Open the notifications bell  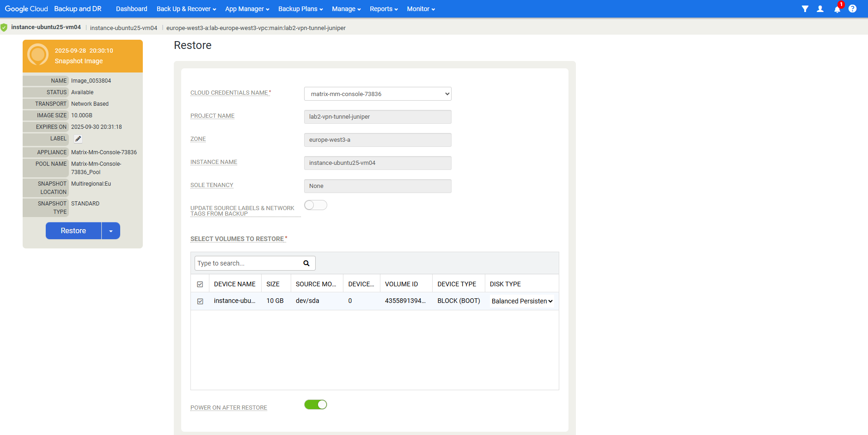(837, 9)
